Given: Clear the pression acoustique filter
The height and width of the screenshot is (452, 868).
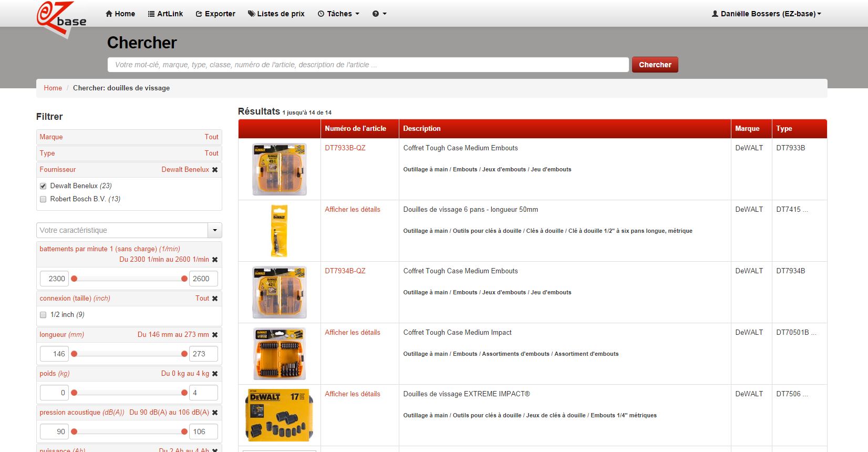Looking at the screenshot, I should [214, 413].
